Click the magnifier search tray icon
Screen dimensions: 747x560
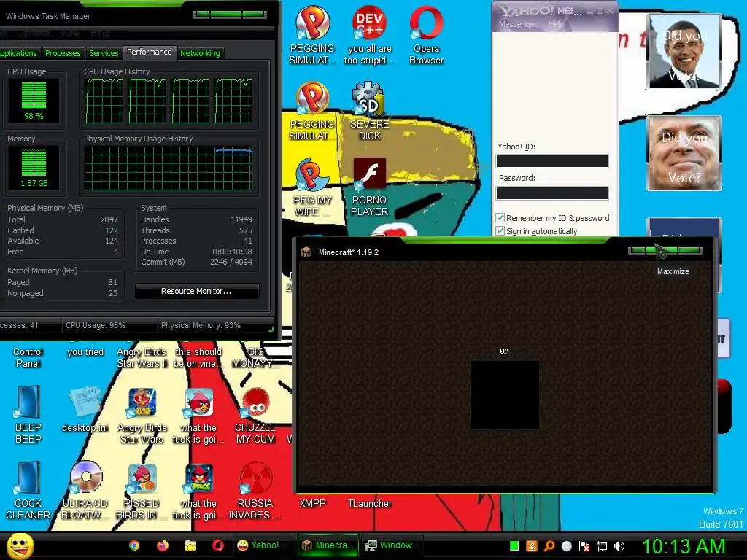(549, 546)
